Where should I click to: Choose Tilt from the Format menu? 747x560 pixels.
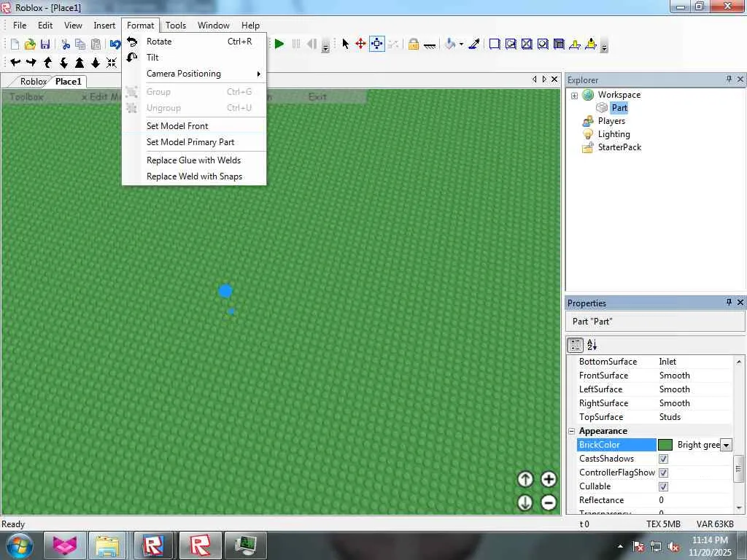tap(194, 58)
